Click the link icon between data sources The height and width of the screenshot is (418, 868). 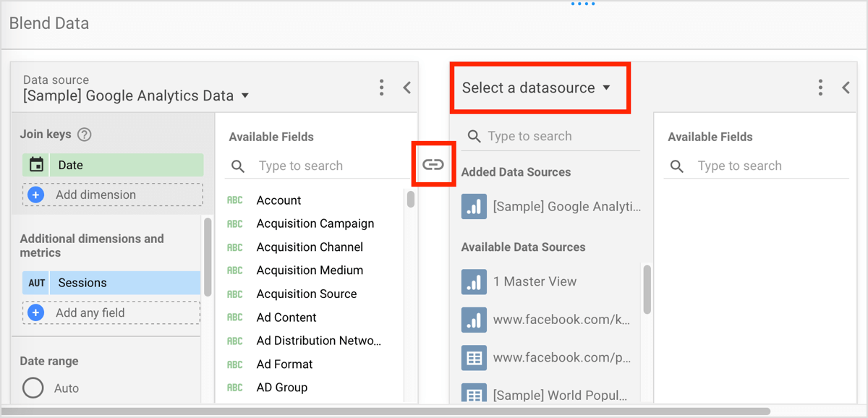[433, 165]
